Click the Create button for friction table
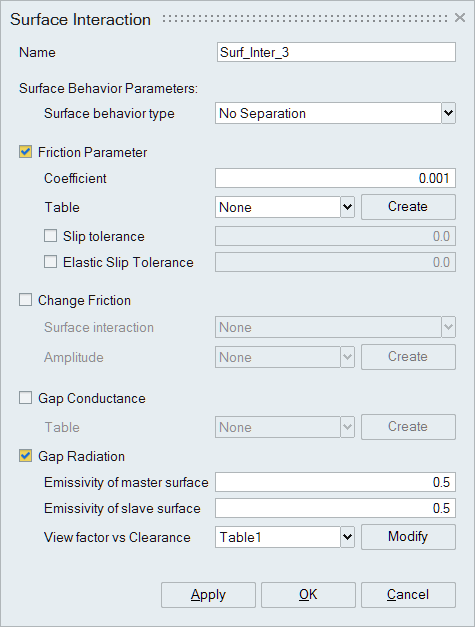This screenshot has height=627, width=475. click(408, 207)
